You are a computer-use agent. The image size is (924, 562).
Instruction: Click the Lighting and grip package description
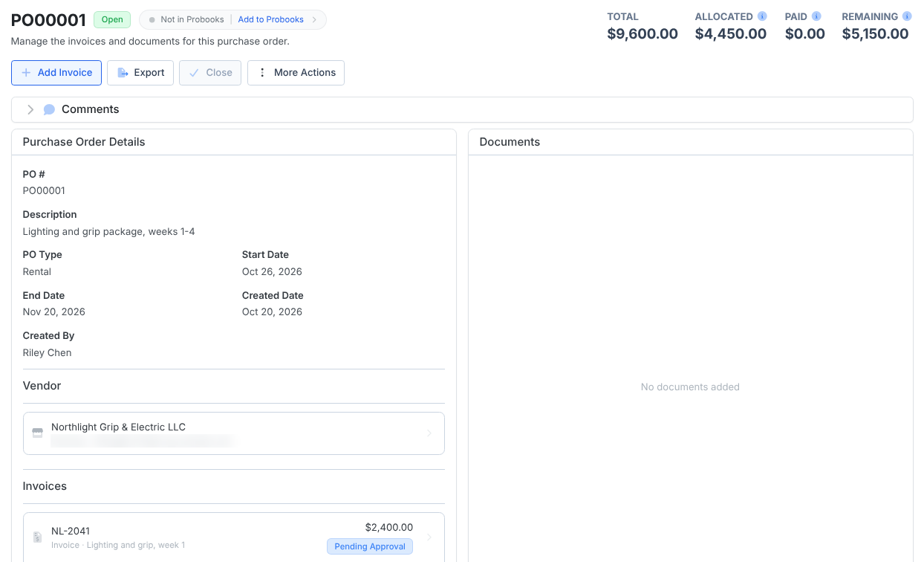[109, 232]
